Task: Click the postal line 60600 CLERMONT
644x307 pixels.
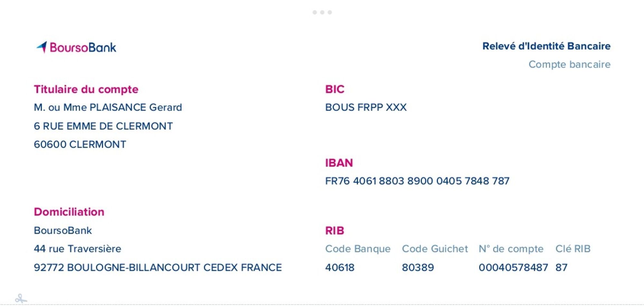Action: [x=80, y=144]
